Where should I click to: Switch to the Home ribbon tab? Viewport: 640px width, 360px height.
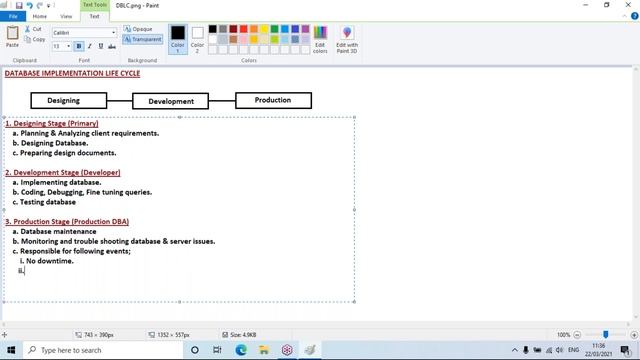tap(40, 16)
